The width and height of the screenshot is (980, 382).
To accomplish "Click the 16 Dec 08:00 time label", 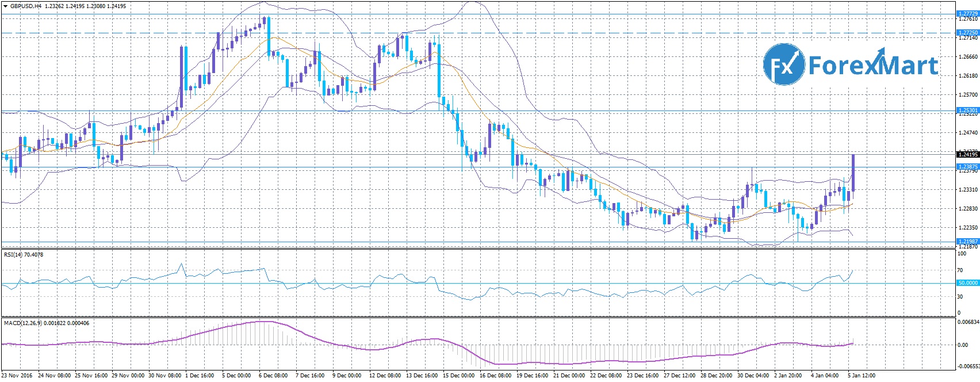I will tap(496, 376).
